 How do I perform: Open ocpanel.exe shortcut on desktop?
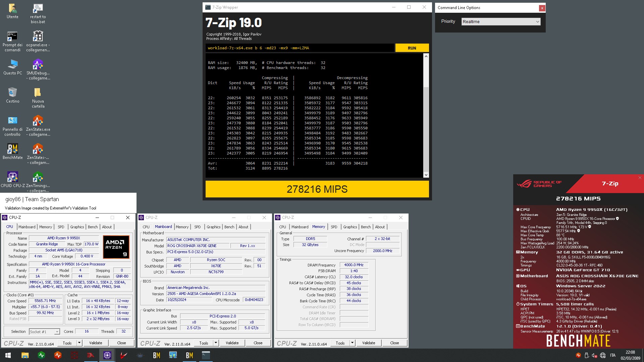click(38, 42)
